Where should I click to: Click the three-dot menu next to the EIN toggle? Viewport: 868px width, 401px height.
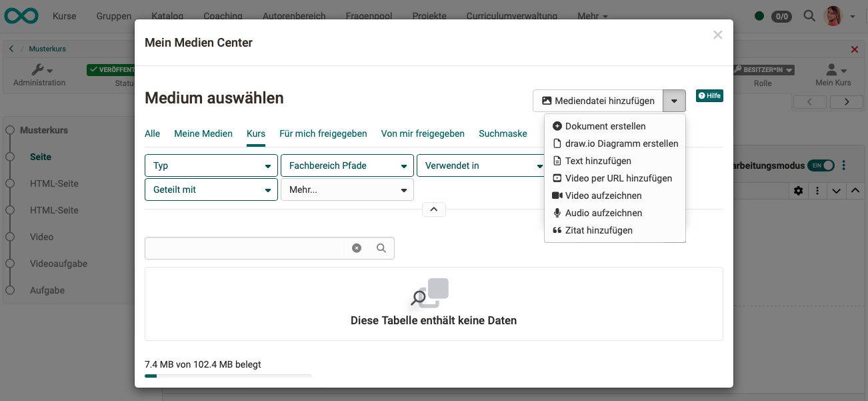tap(843, 165)
